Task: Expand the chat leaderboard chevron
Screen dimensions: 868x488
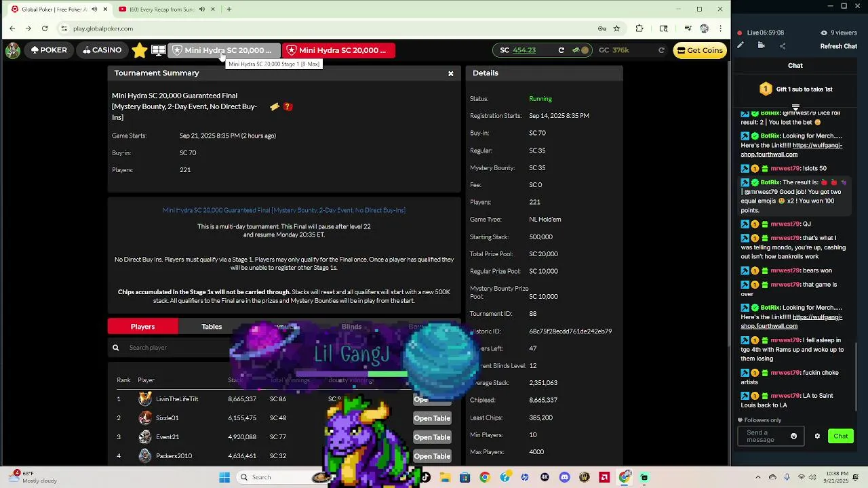Action: tap(795, 107)
